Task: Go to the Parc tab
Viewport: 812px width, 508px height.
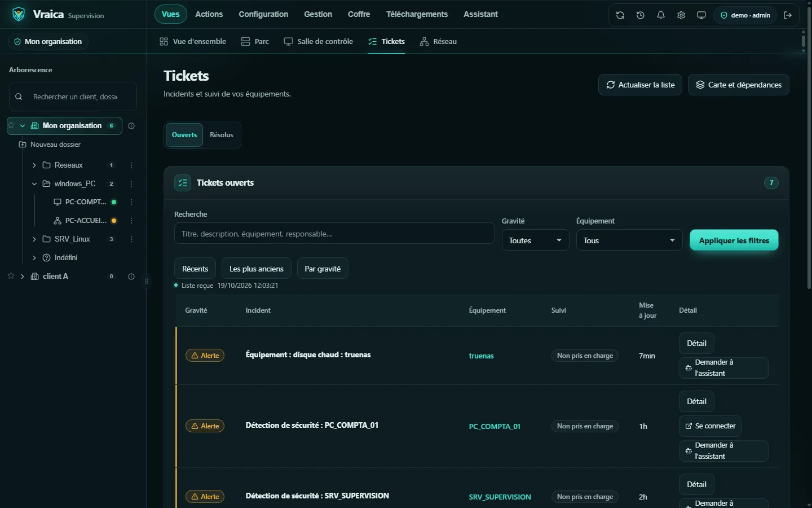Action: 255,42
